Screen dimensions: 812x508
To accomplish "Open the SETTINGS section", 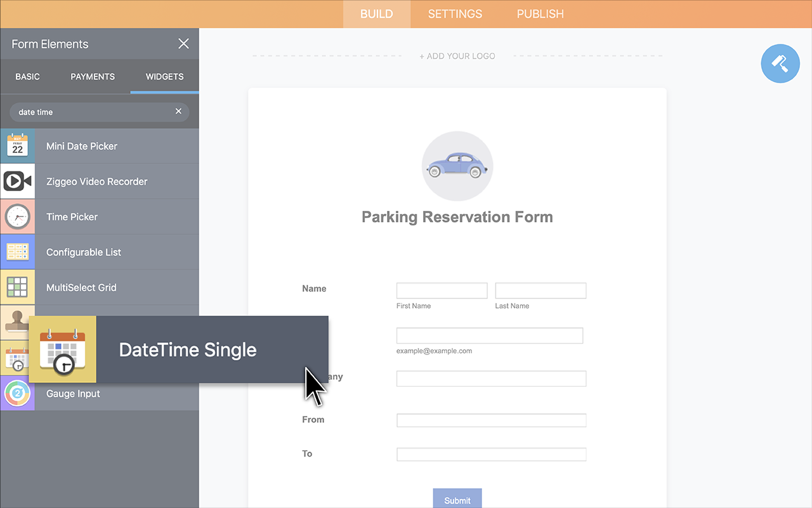I will coord(455,13).
